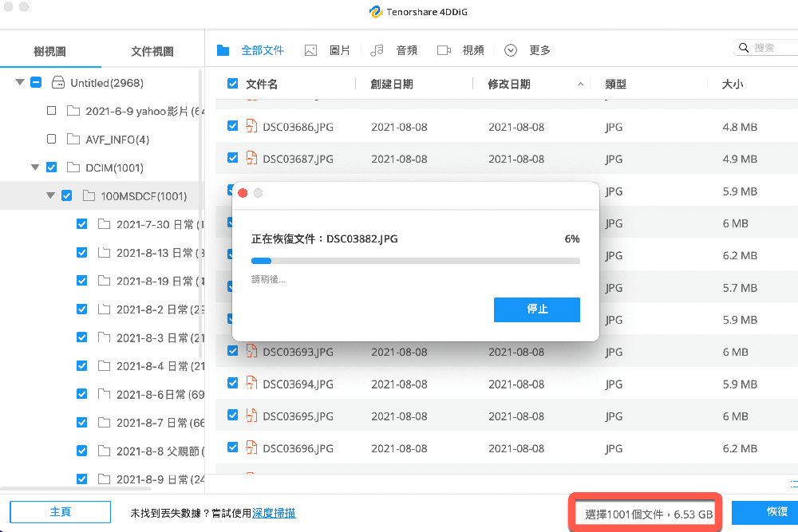Collapse the 100MSDCF(1001) folder
Viewport: 798px width, 532px height.
pos(49,195)
